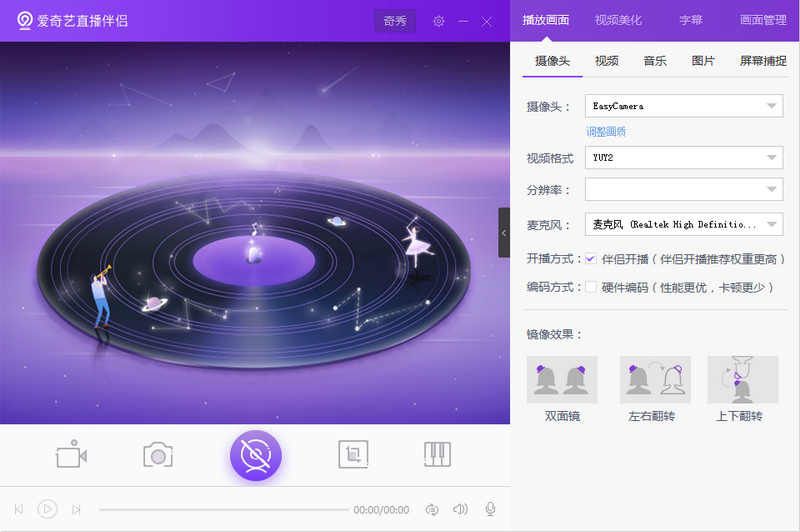Toggle the 伴侣开播 checkbox
The image size is (800, 532).
[x=591, y=259]
